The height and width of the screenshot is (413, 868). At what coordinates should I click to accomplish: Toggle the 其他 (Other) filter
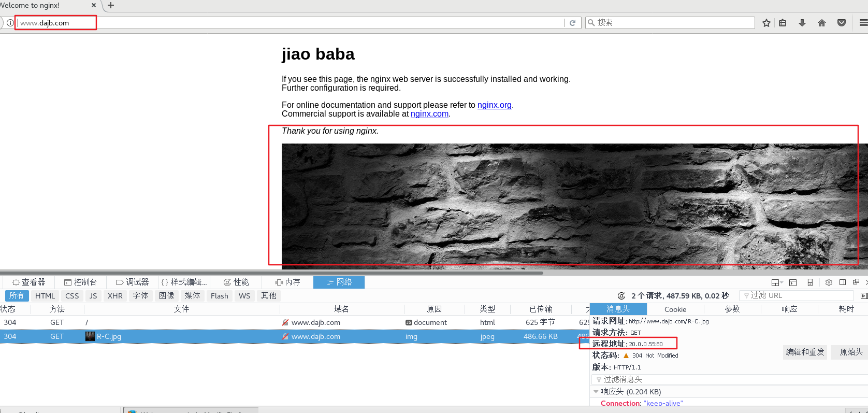(268, 296)
